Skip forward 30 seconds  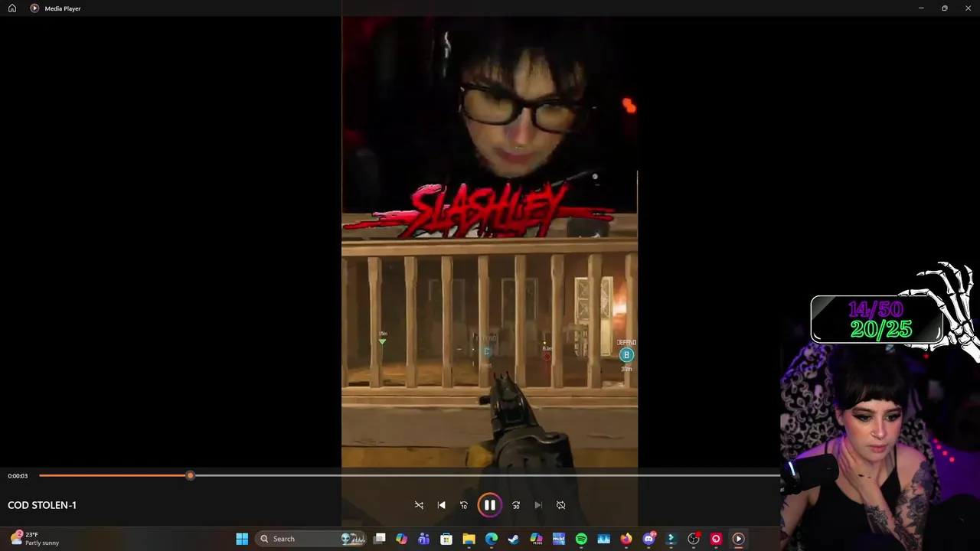click(516, 505)
